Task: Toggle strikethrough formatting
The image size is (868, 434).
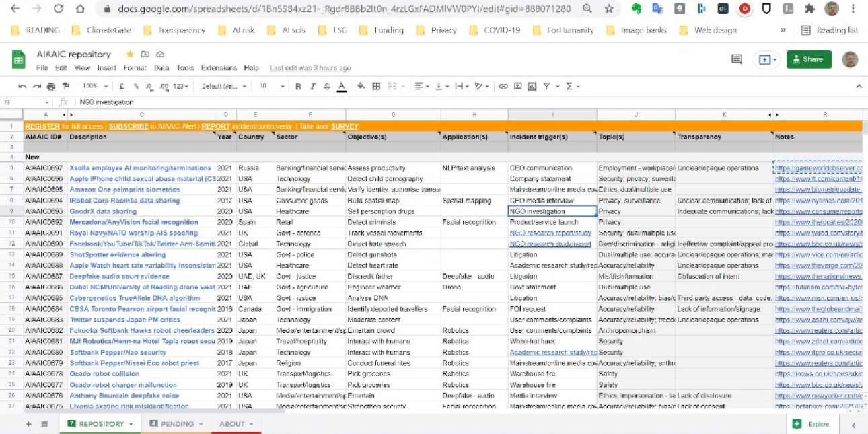Action: click(x=327, y=86)
